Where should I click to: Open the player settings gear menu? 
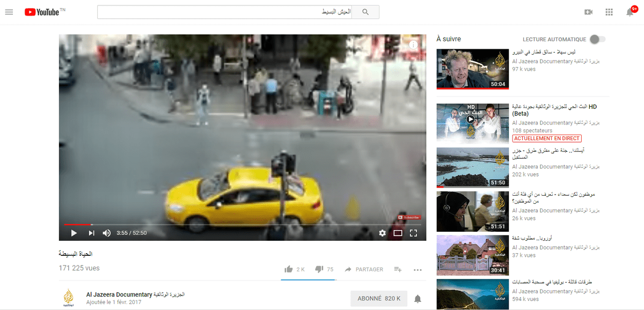[382, 233]
